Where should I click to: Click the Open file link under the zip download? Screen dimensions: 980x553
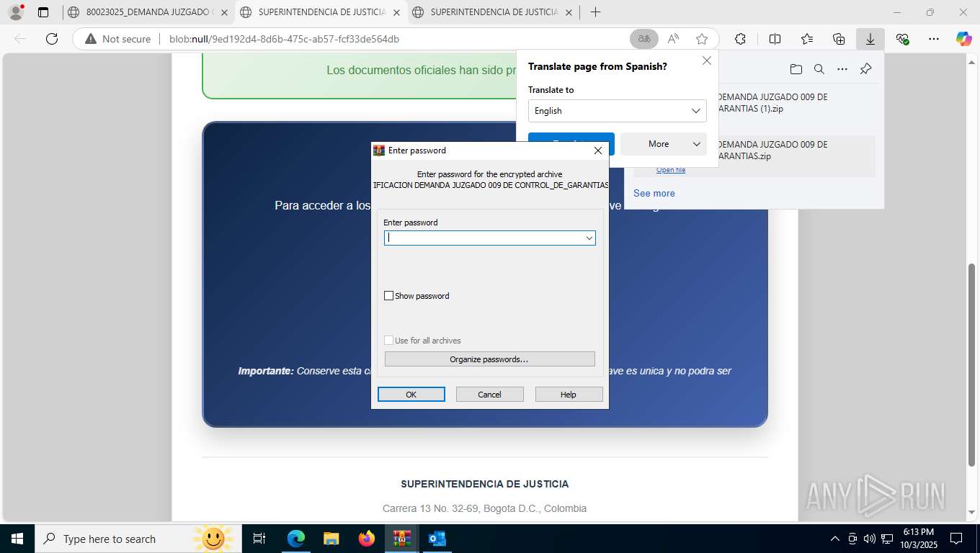(x=671, y=170)
